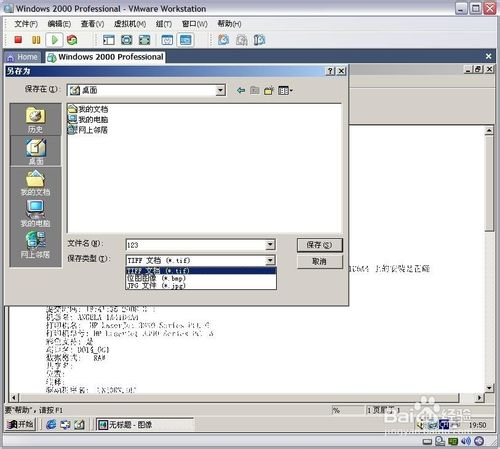This screenshot has width=500, height=449.
Task: Click the red Power Off toolbar icon
Action: [18, 40]
